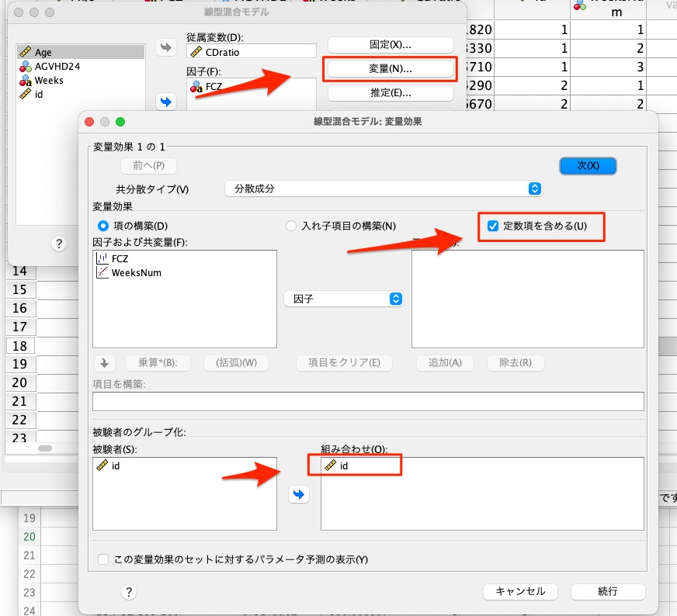Toggle 定数項を含める checkbox
677x616 pixels.
pos(492,227)
